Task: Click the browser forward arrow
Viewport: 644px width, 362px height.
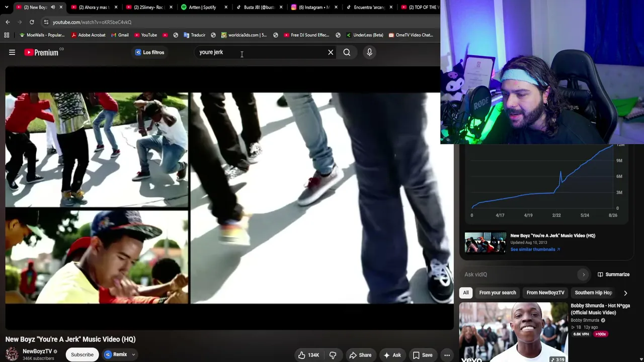Action: [x=20, y=22]
